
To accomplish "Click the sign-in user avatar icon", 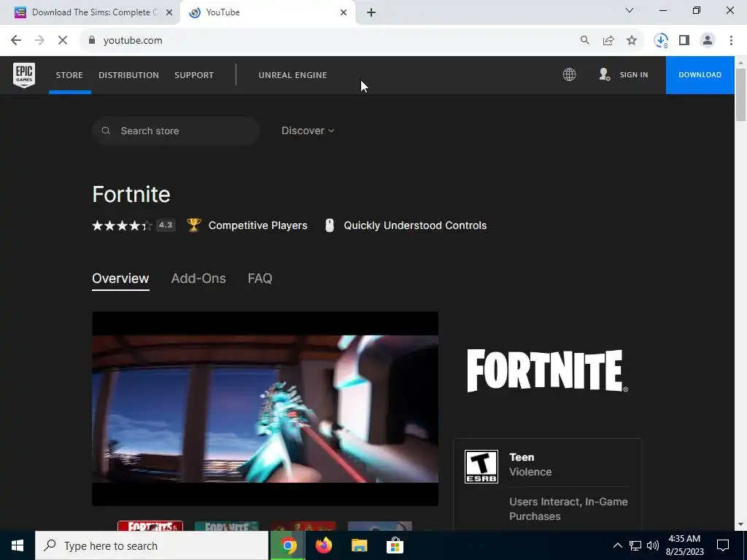I will (605, 74).
